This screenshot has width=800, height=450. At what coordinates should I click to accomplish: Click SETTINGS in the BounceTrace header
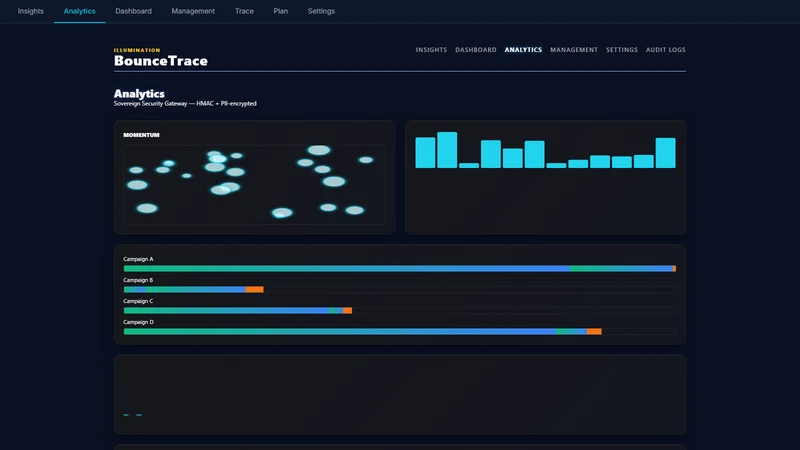(x=621, y=50)
